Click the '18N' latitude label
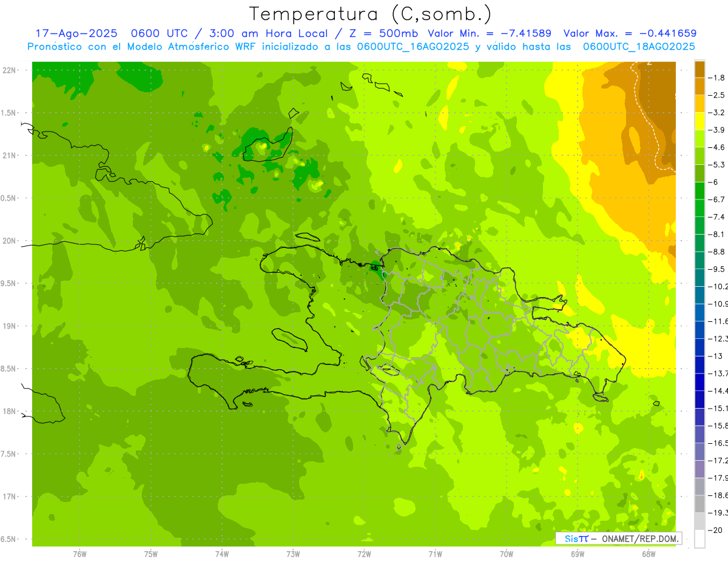Viewport: 728px width, 562px height. [x=8, y=412]
